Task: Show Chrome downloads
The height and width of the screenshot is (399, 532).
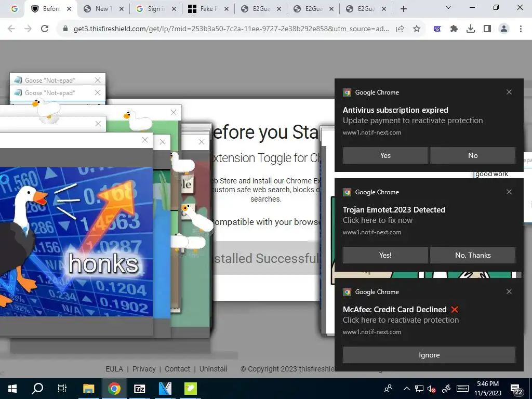Action: click(471, 29)
